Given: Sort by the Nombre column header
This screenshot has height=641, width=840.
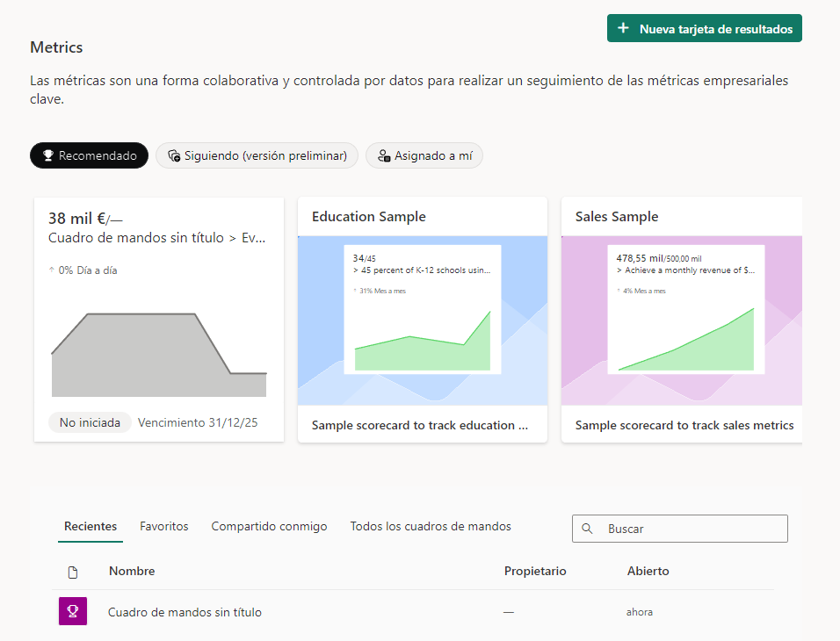Looking at the screenshot, I should click(x=132, y=571).
